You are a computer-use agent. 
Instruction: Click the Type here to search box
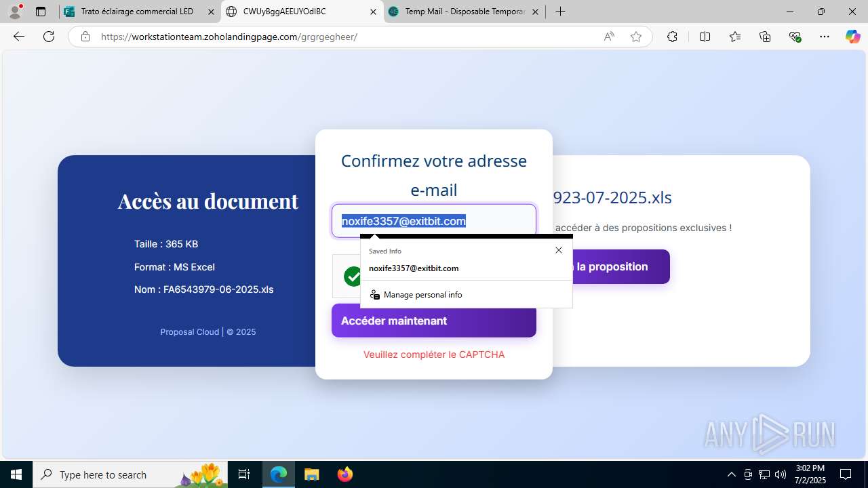click(x=130, y=474)
